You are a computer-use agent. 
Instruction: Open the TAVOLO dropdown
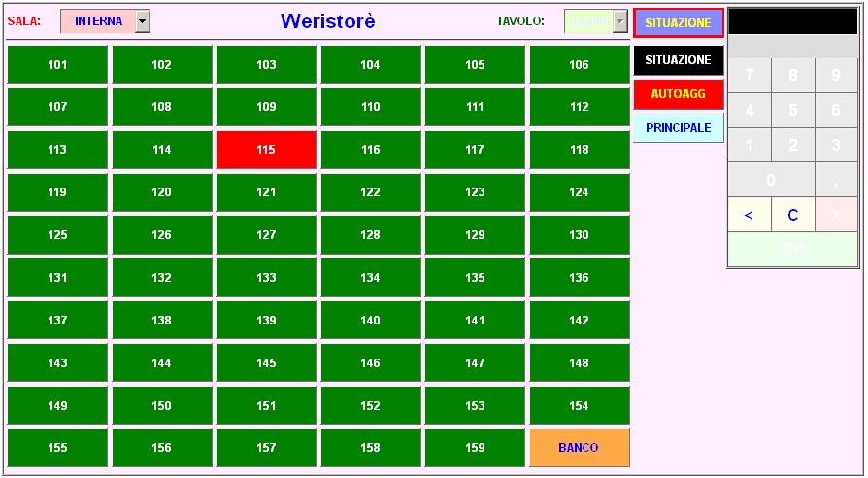tap(595, 21)
